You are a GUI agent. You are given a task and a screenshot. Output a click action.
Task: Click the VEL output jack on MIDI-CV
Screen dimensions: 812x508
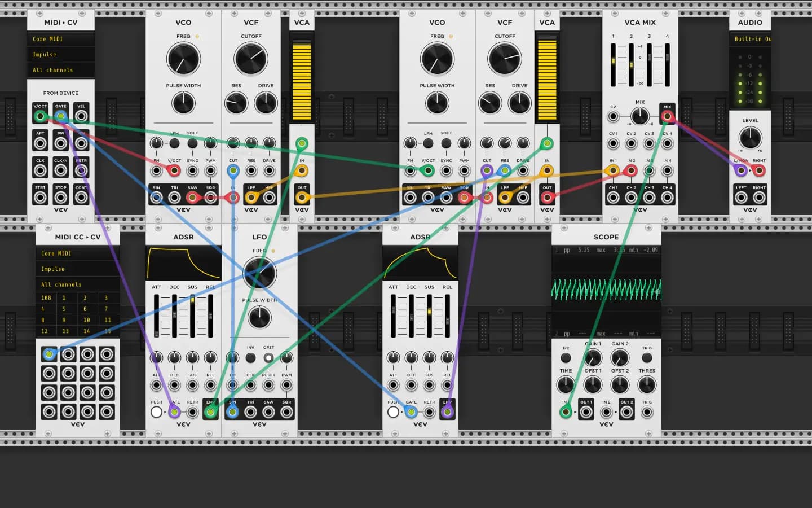click(81, 116)
